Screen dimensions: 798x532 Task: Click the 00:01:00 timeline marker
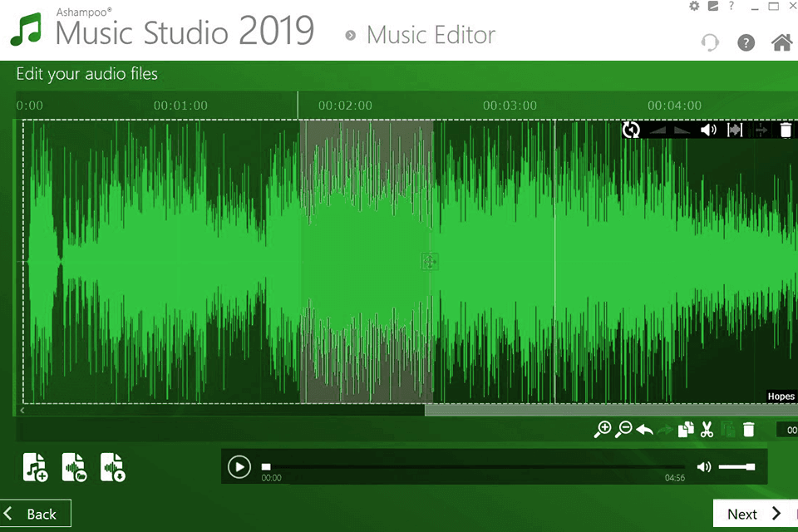pos(180,106)
